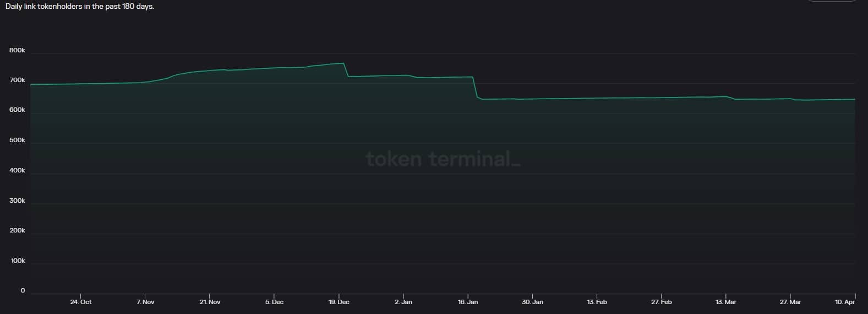Image resolution: width=868 pixels, height=314 pixels.
Task: Select the 21. Nov x-axis label
Action: [x=210, y=302]
